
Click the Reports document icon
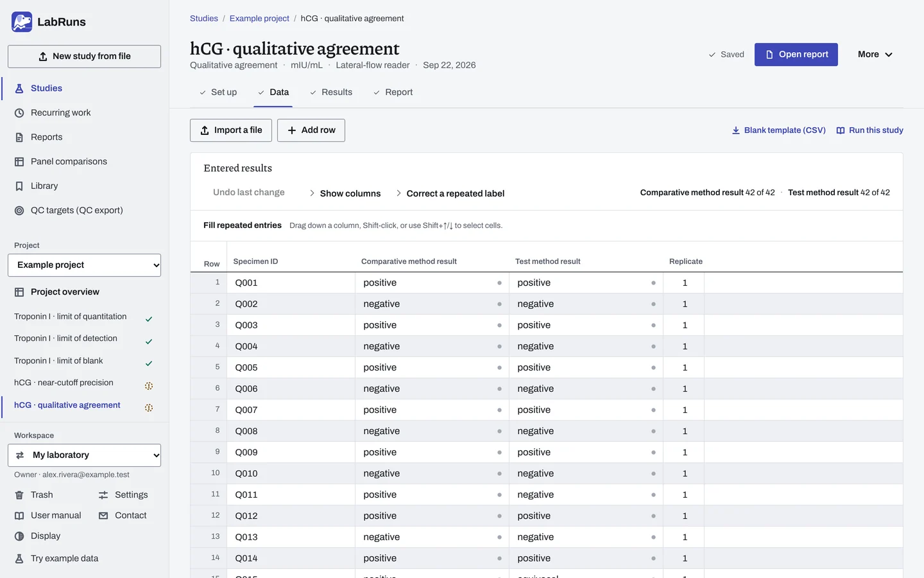[x=19, y=137]
